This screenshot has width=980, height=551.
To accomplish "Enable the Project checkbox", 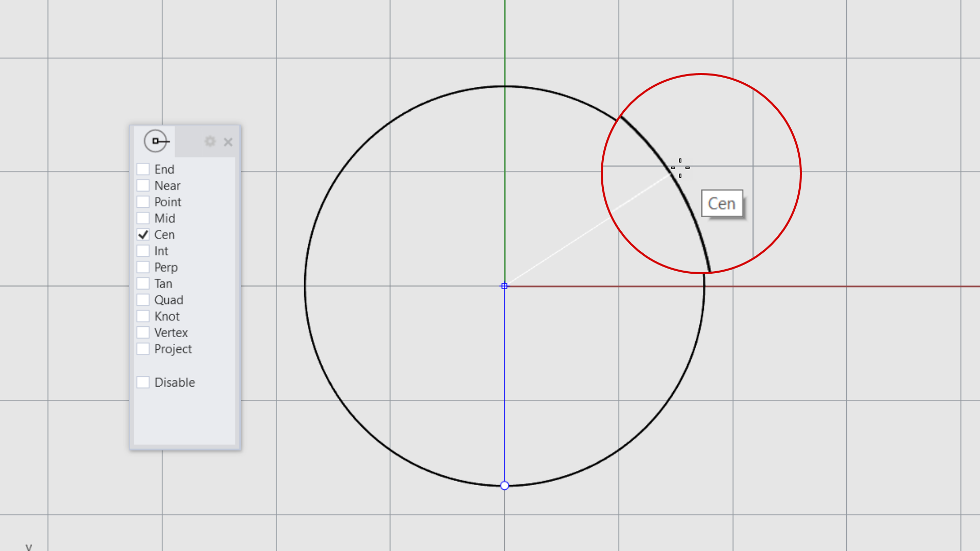I will 143,349.
